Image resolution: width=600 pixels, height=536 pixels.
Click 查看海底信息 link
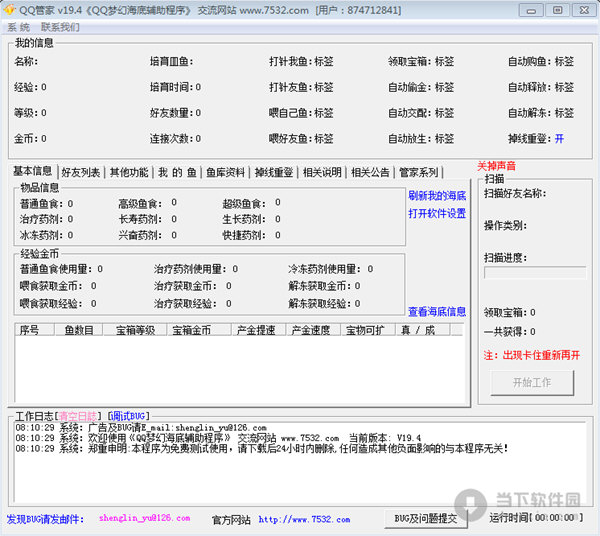click(x=437, y=311)
